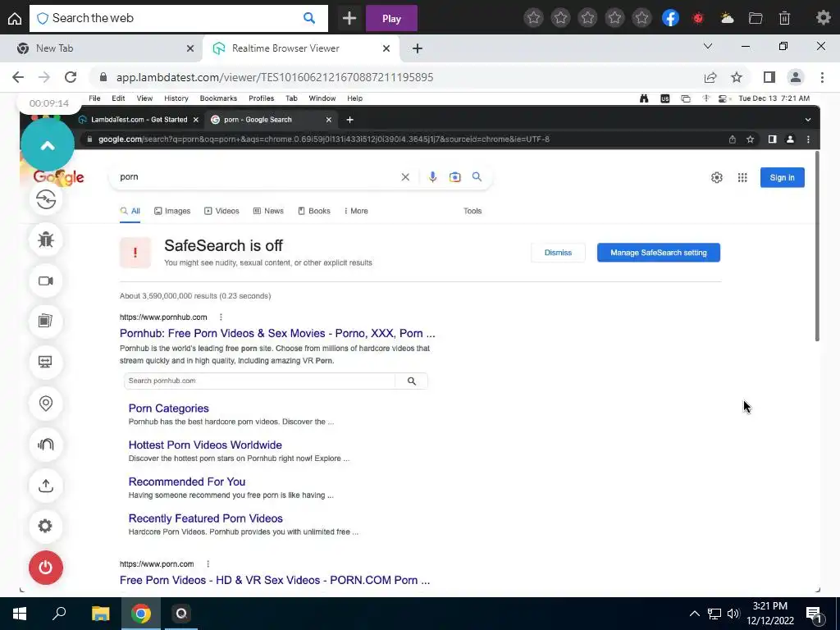Click the inner page vertical scrollbar
The image size is (840, 630).
pos(817,246)
